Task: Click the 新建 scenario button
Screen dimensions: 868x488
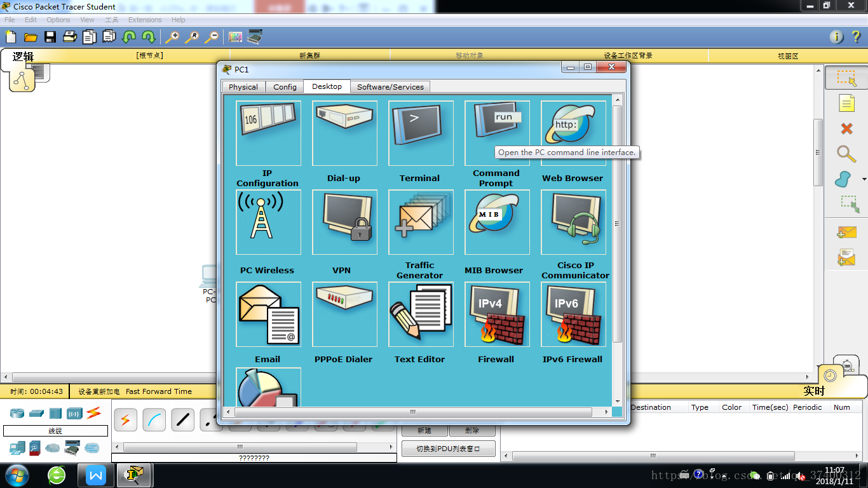Action: click(424, 430)
